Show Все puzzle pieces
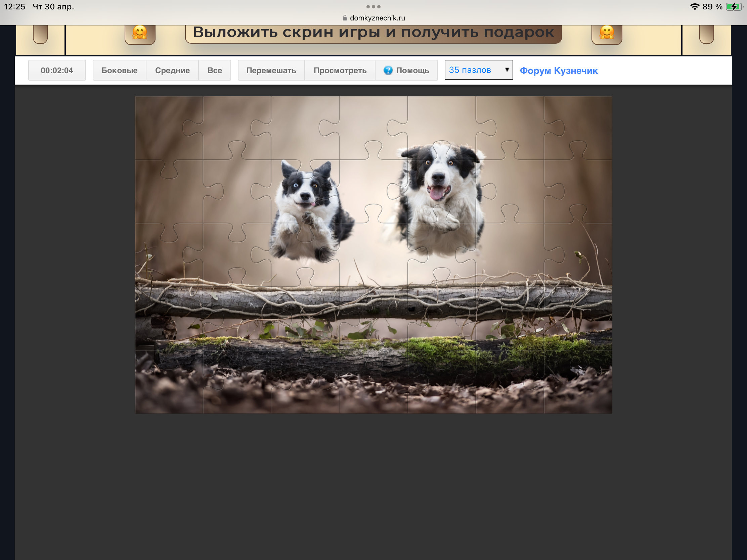 click(x=214, y=70)
